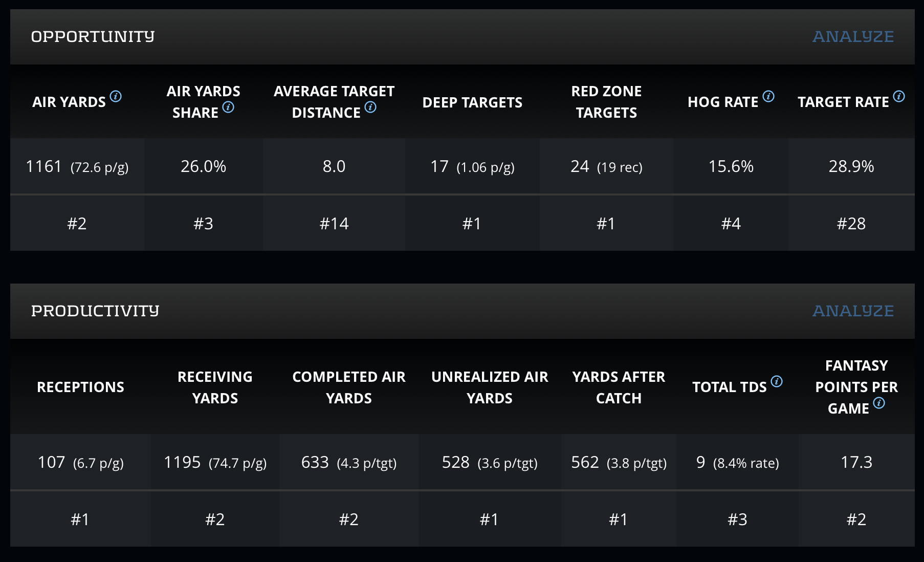The width and height of the screenshot is (924, 562).
Task: Click the Unrealized Air Yards header
Action: [x=490, y=387]
